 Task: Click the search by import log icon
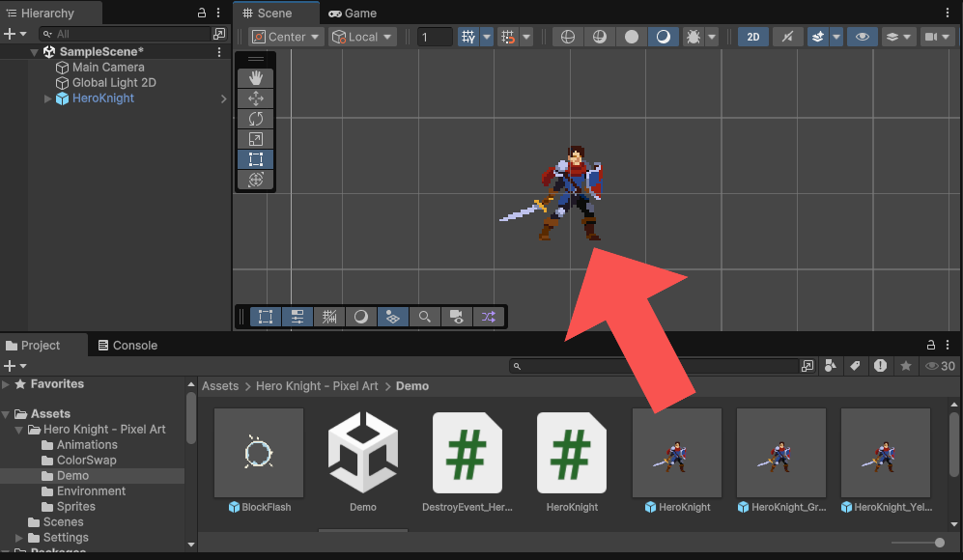tap(880, 366)
